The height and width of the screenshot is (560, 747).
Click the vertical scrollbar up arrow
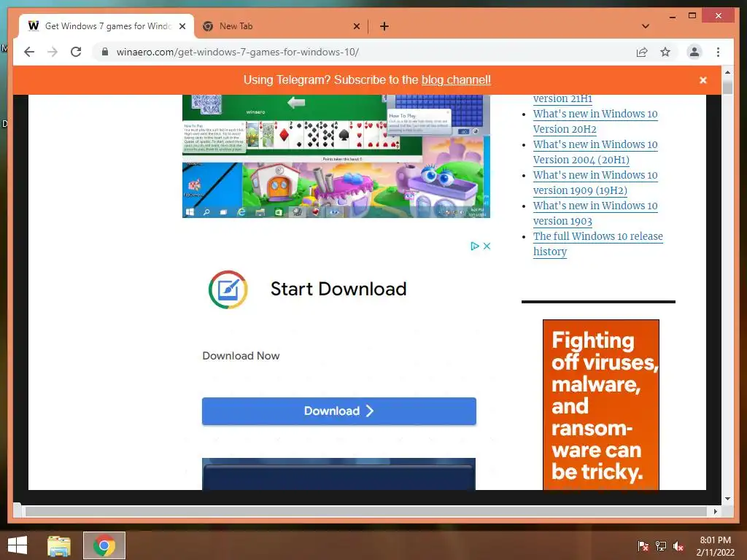pos(727,72)
